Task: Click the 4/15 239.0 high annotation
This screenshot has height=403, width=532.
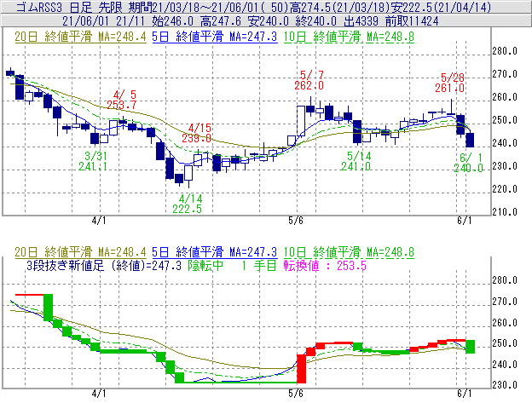Action: pyautogui.click(x=196, y=133)
